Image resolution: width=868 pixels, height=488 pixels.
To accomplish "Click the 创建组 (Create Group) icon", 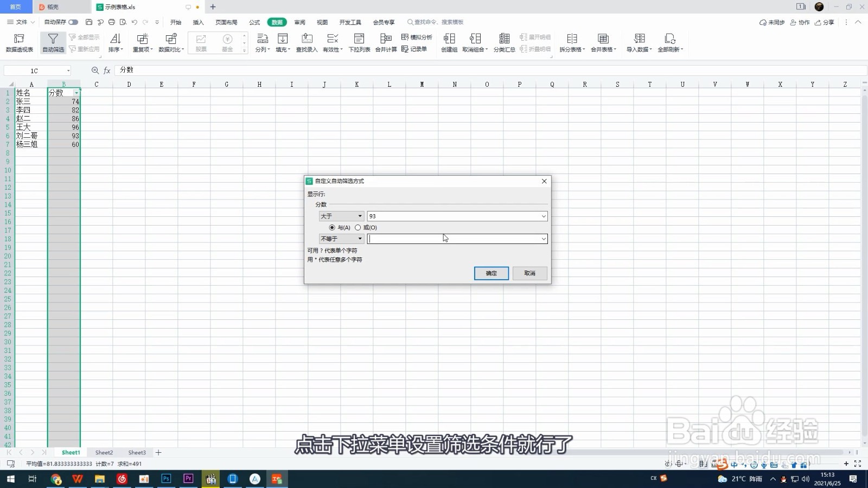I will (449, 42).
